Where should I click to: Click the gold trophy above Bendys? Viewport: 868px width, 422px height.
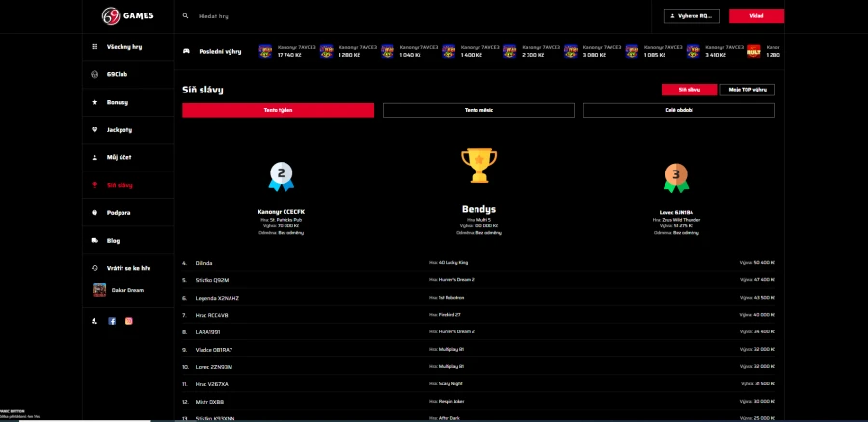tap(478, 166)
